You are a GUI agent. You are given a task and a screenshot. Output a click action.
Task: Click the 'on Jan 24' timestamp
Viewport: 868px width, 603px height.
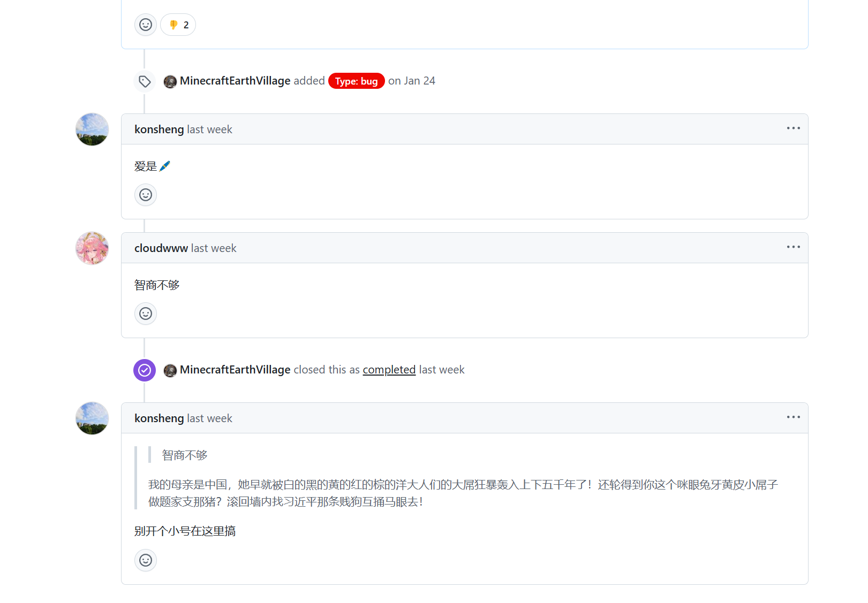point(411,81)
